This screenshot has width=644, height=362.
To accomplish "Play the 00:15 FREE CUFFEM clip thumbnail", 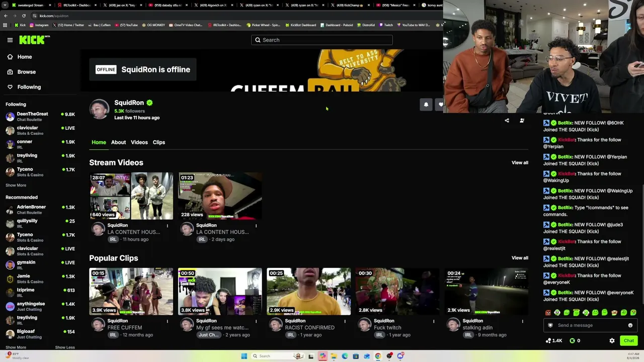I will tap(131, 292).
